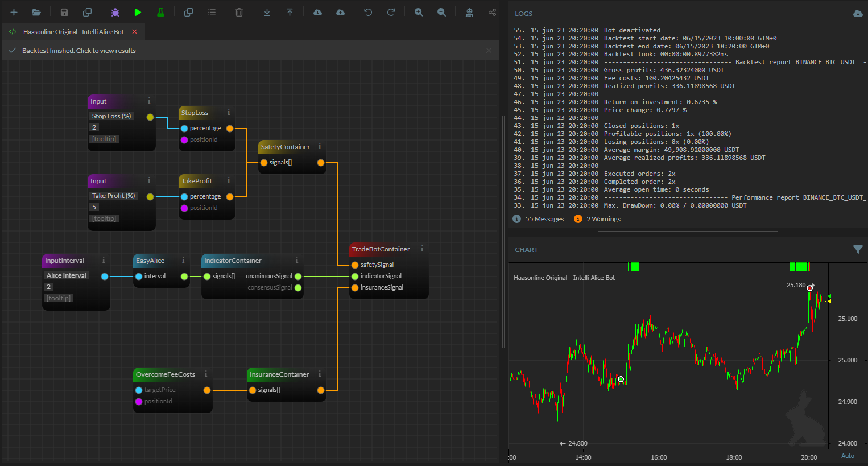Open the chart filter funnel icon

858,249
